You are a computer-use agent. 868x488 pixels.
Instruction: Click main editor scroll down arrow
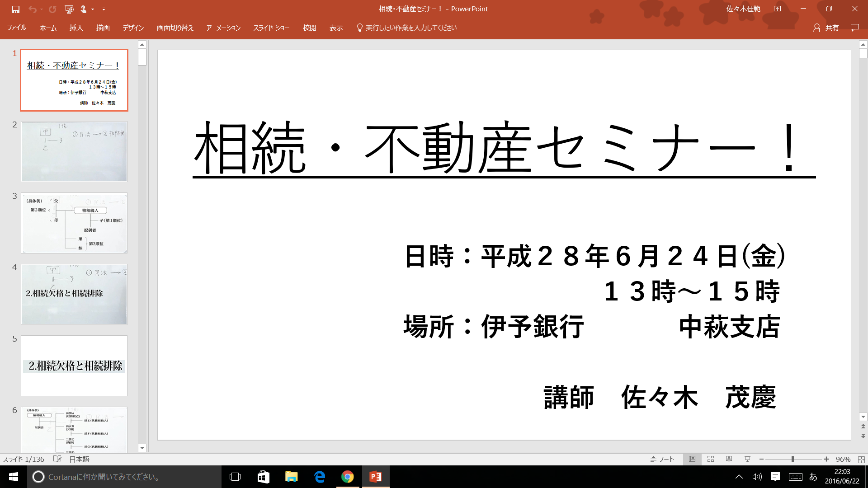tap(863, 417)
